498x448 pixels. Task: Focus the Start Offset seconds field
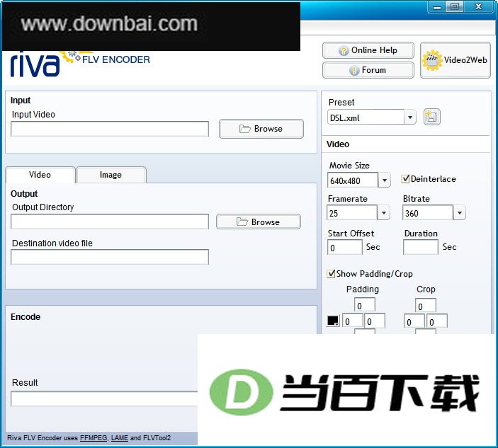(x=344, y=247)
